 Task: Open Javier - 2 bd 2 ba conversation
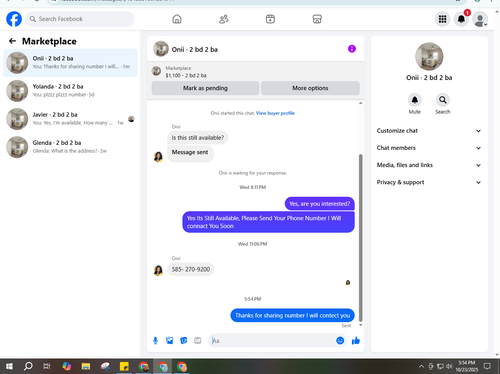tap(70, 119)
